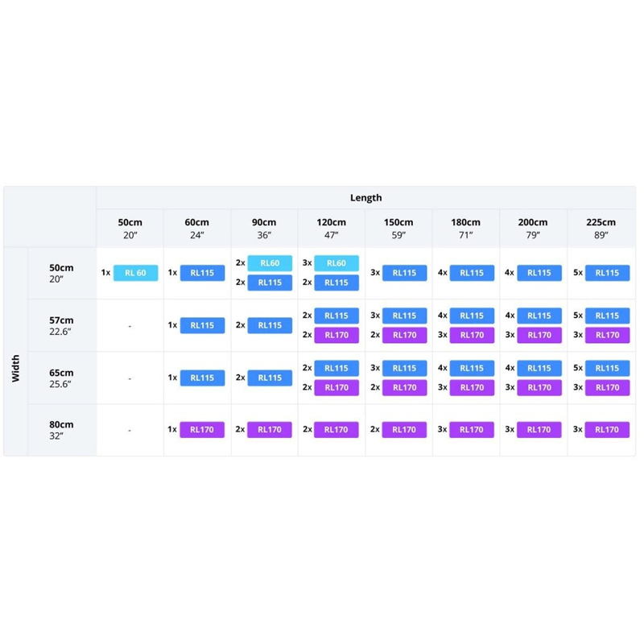Select the 50cm length column header

coord(130,229)
